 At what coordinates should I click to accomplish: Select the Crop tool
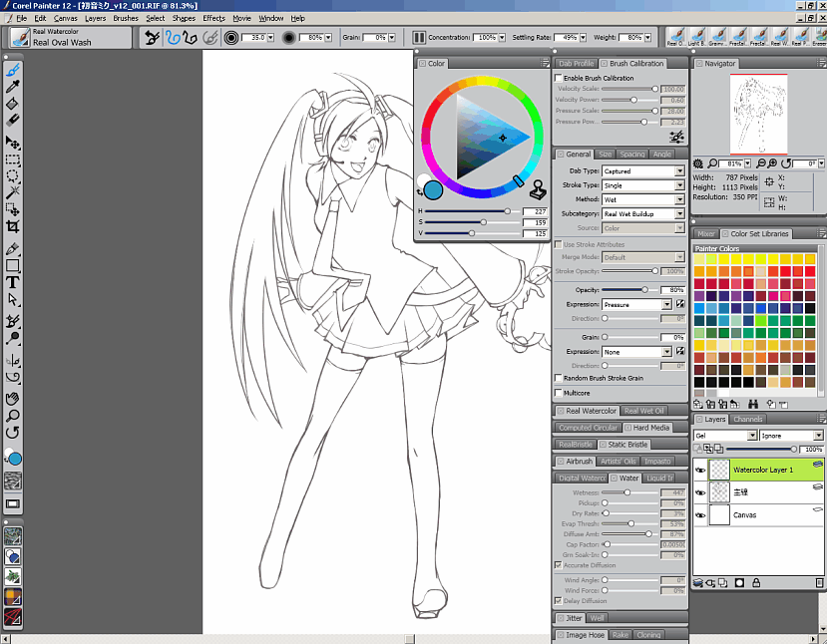pos(13,226)
